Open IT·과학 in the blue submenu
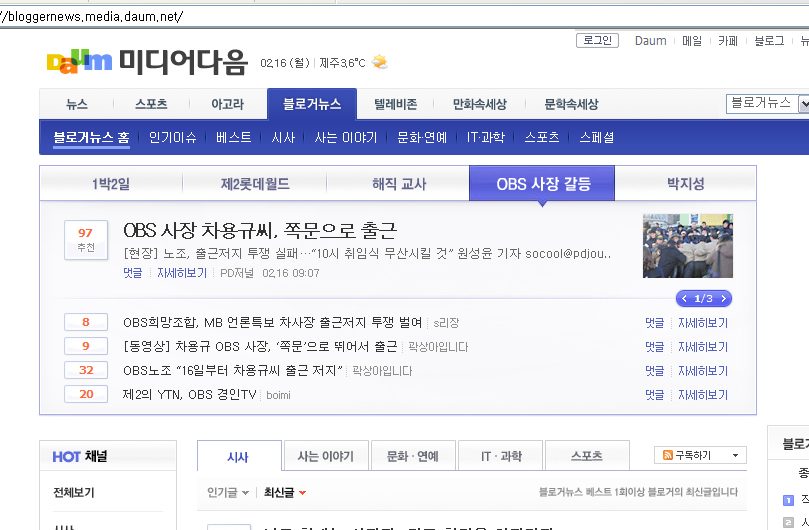The width and height of the screenshot is (809, 530). coord(486,137)
